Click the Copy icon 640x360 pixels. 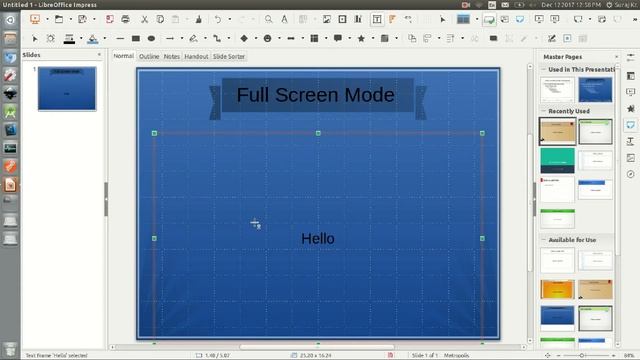pyautogui.click(x=160, y=19)
